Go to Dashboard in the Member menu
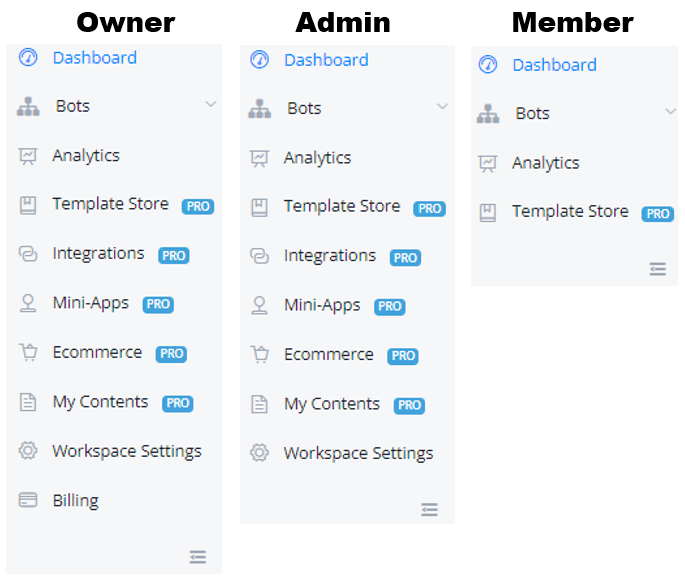The image size is (685, 577). pyautogui.click(x=554, y=65)
